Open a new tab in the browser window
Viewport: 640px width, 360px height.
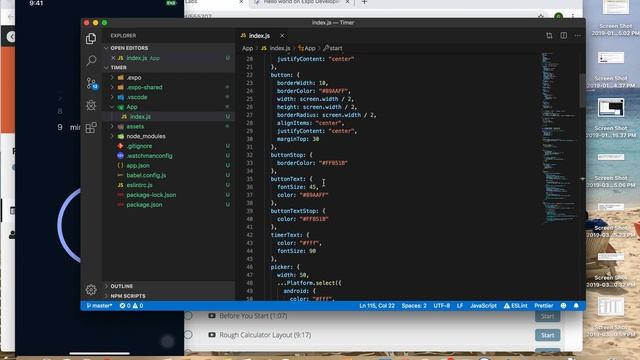pos(364,2)
